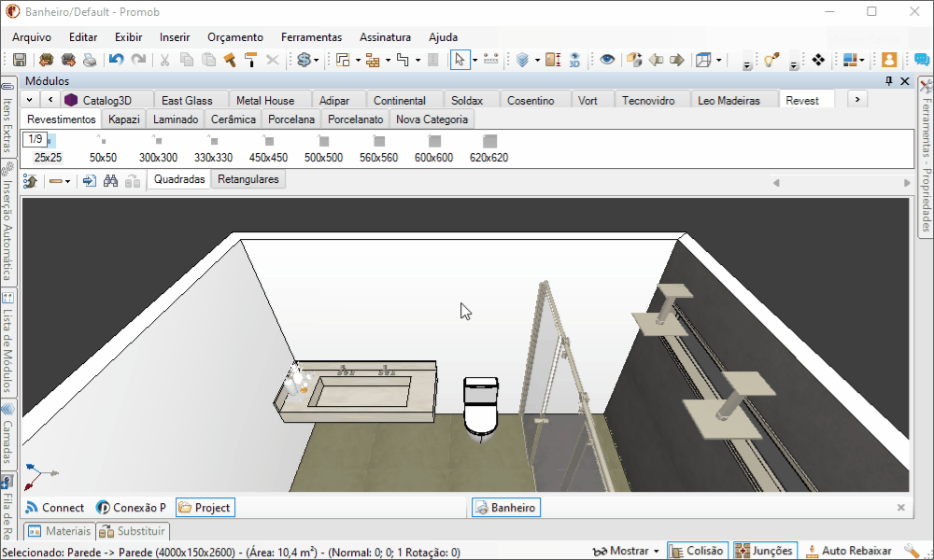Select the paint roller tool icon

250,60
